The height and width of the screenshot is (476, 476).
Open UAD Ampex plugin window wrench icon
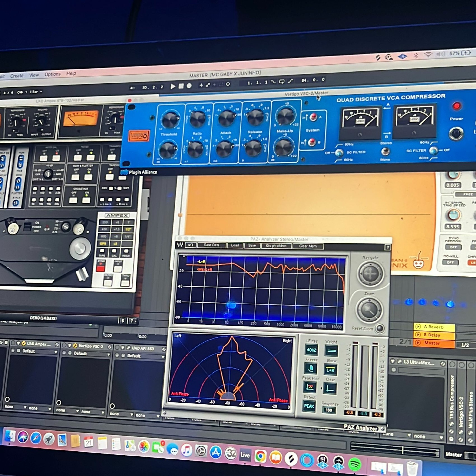23,343
